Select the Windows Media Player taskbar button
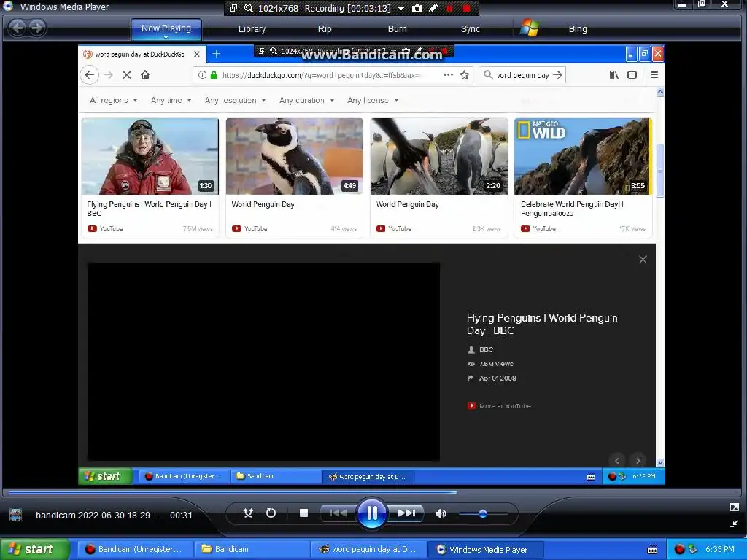 coord(484,549)
